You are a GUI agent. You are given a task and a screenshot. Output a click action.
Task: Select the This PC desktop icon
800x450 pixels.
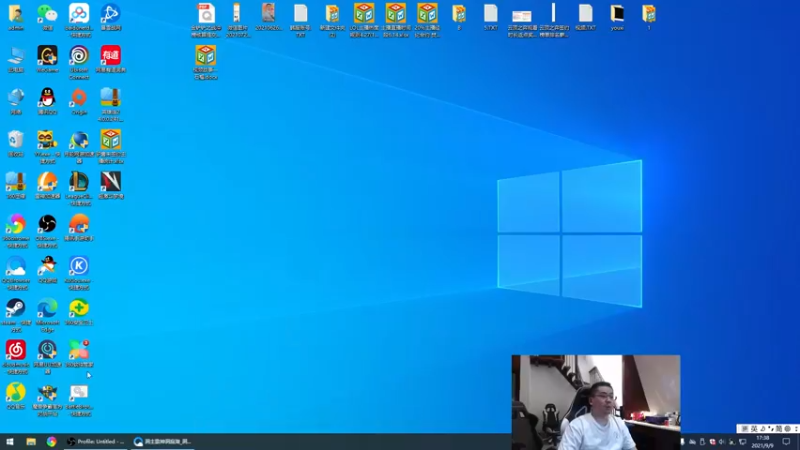click(x=16, y=59)
